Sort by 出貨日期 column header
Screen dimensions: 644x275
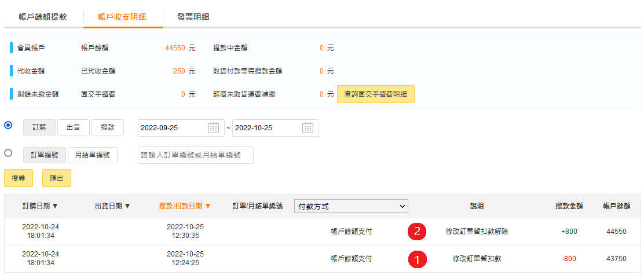[x=112, y=206]
